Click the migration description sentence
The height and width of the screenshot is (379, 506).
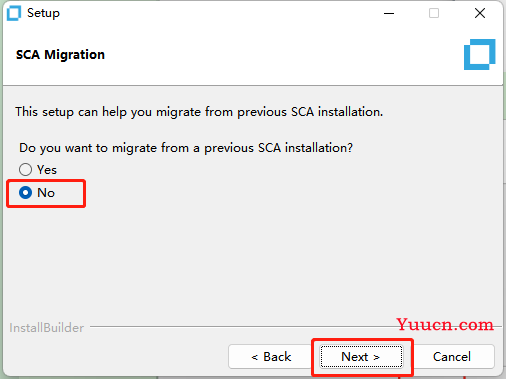pyautogui.click(x=199, y=112)
